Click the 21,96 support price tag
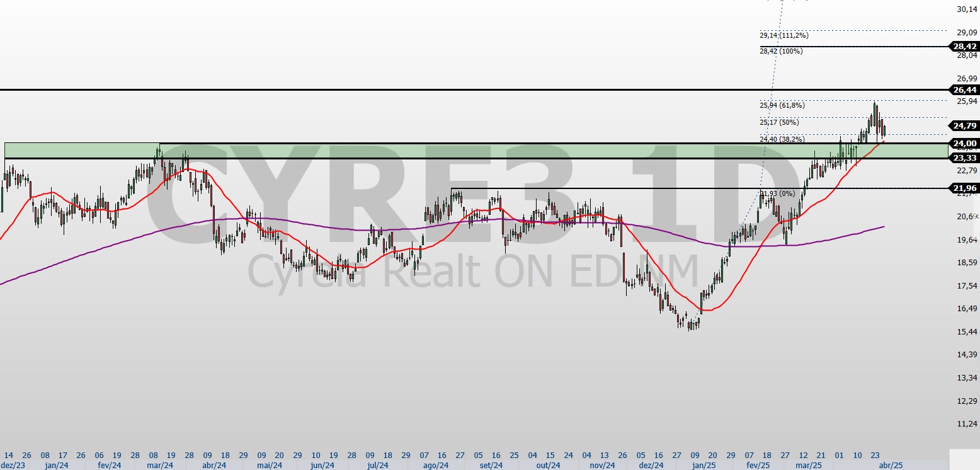The height and width of the screenshot is (470, 980). click(x=964, y=188)
